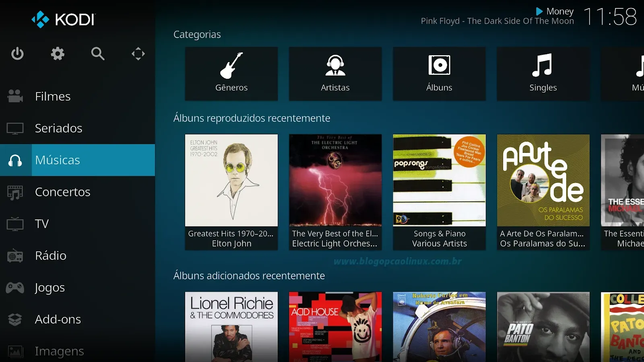This screenshot has height=362, width=644.
Task: Click the 'Various Artists' label
Action: click(x=440, y=244)
